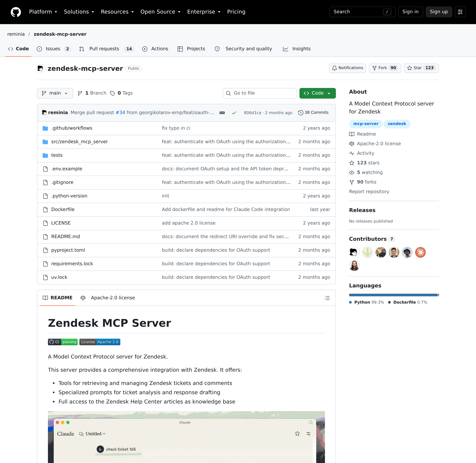Click the orange asterisk contributor avatar
This screenshot has height=463, width=476.
pyautogui.click(x=420, y=252)
